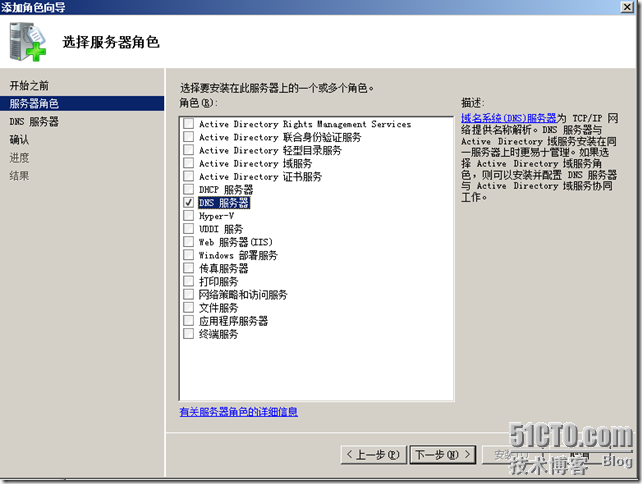
Task: Open DNS 服务器 step in sidebar
Action: (x=34, y=122)
